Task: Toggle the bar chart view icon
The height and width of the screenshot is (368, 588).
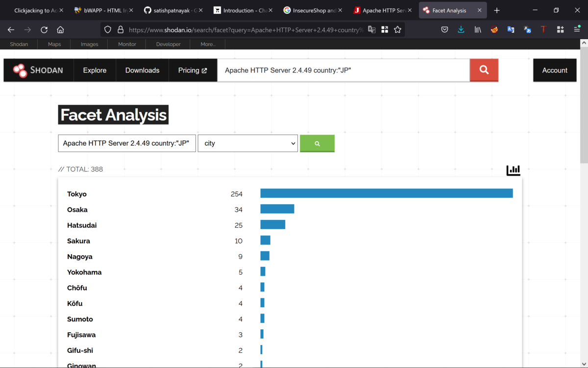Action: click(513, 170)
